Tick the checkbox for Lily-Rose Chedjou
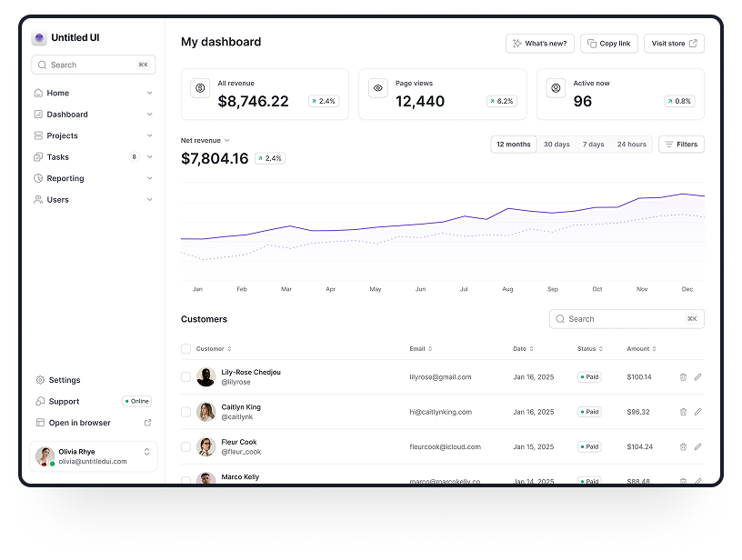The image size is (742, 560). point(186,377)
